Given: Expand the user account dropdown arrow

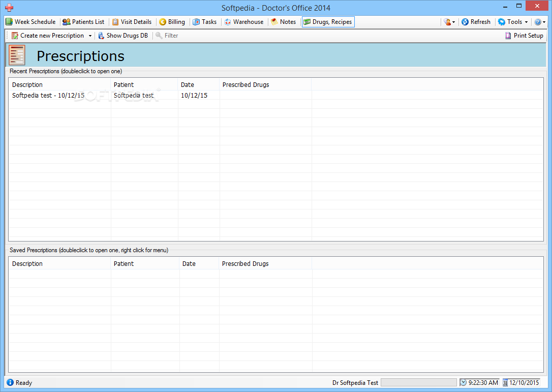Looking at the screenshot, I should [x=453, y=22].
